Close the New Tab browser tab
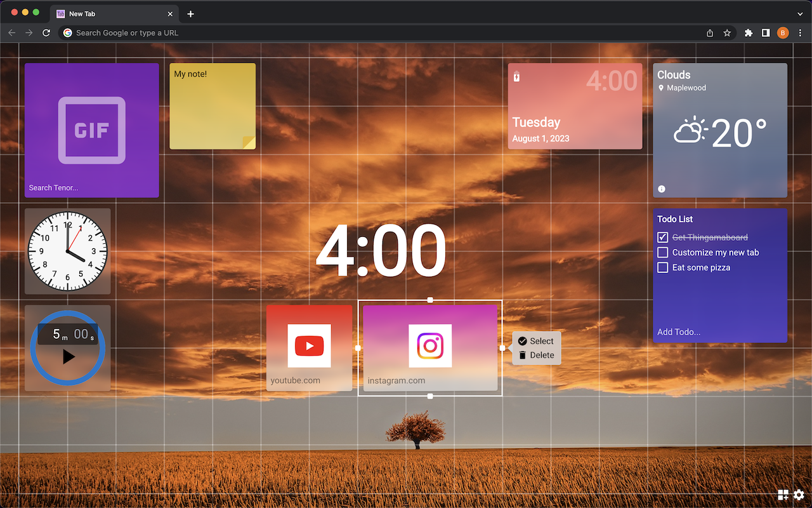Screen dimensions: 812x508 coord(170,14)
